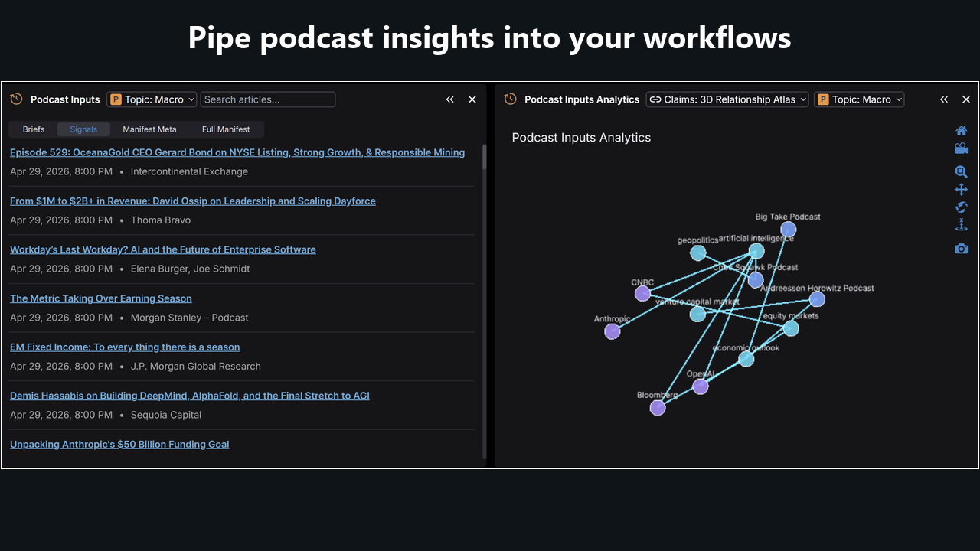The image size is (980, 551).
Task: Close the Podcast Inputs Analytics panel
Action: 966,99
